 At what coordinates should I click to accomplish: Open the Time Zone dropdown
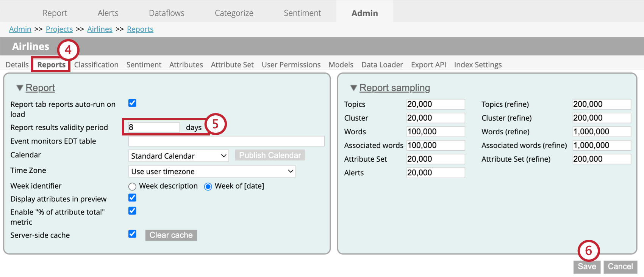pyautogui.click(x=212, y=172)
